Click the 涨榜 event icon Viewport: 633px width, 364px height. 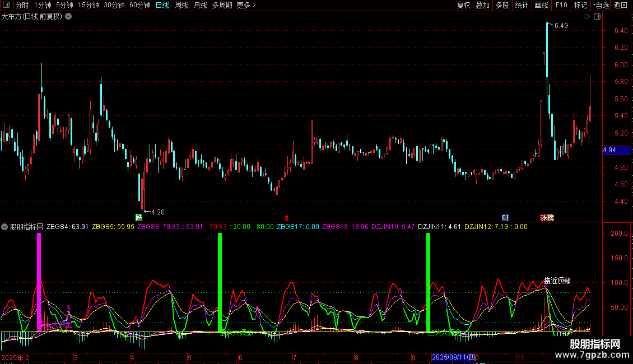point(547,217)
